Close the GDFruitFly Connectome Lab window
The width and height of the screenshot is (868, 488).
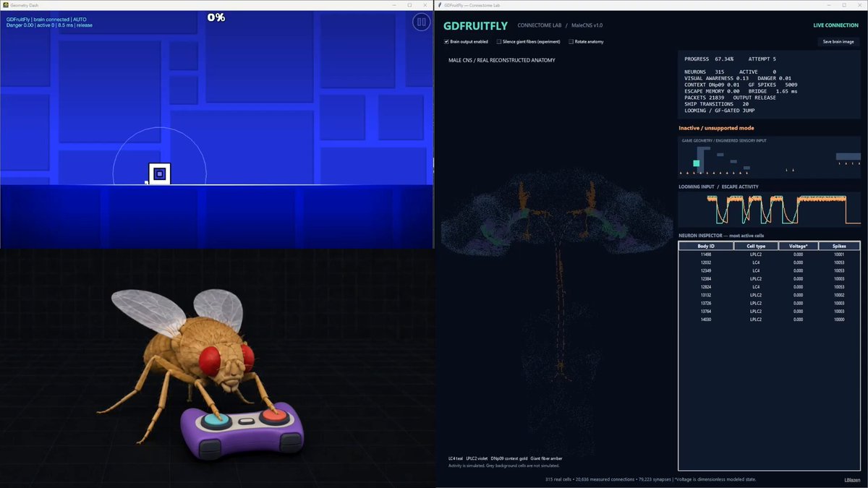click(859, 5)
